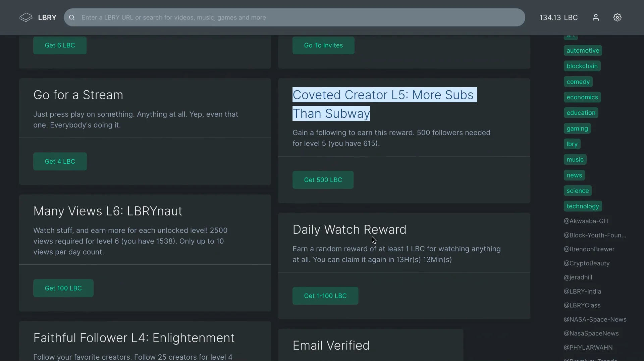This screenshot has width=644, height=361.
Task: Select the music tag
Action: 575,160
